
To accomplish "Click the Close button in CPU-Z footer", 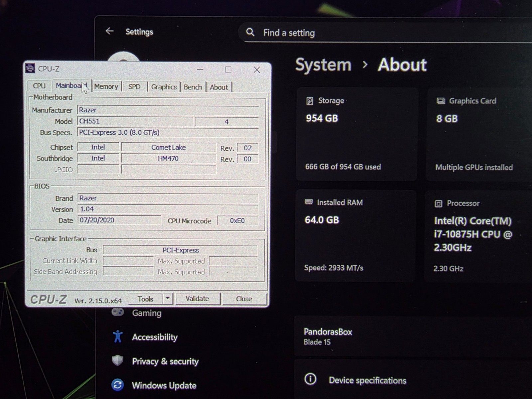I will pyautogui.click(x=244, y=299).
